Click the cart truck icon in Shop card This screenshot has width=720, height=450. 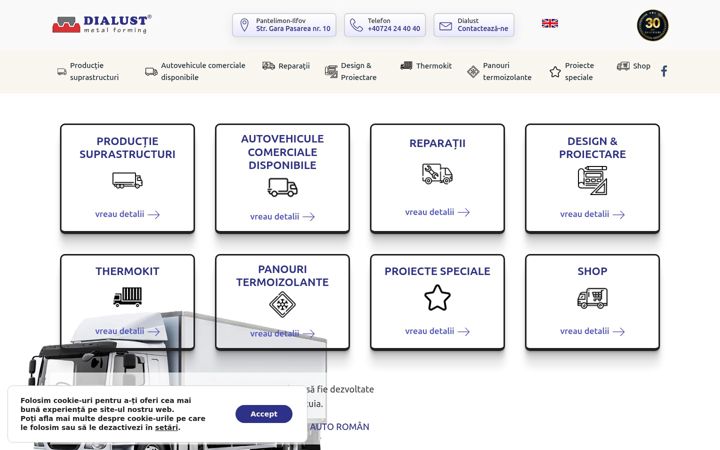592,298
